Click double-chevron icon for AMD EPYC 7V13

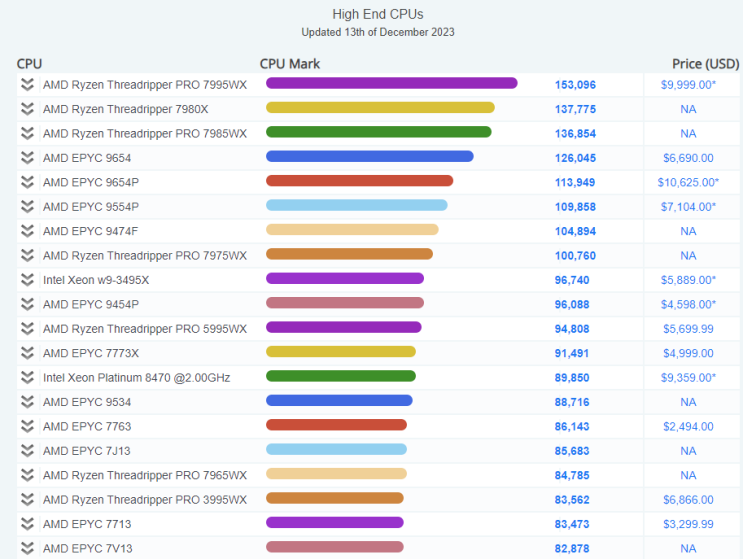(27, 548)
